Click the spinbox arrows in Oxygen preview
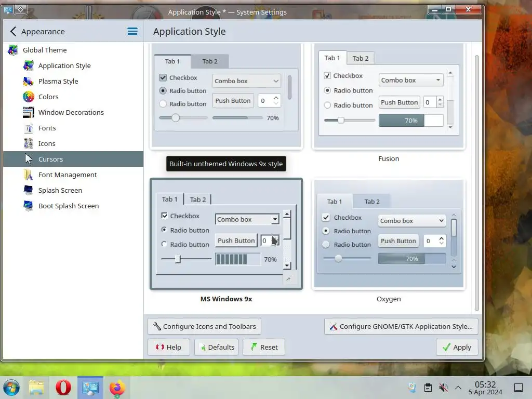Screen dimensions: 532x399 (x=442, y=241)
